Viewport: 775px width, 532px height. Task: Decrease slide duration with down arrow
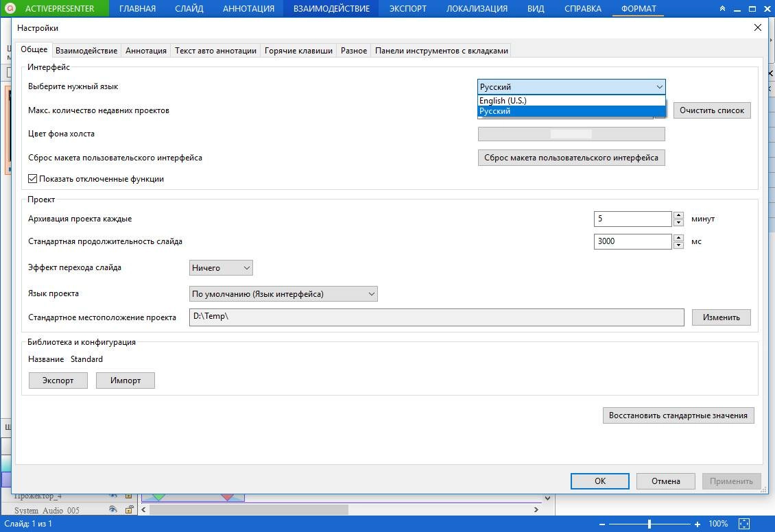pos(678,245)
